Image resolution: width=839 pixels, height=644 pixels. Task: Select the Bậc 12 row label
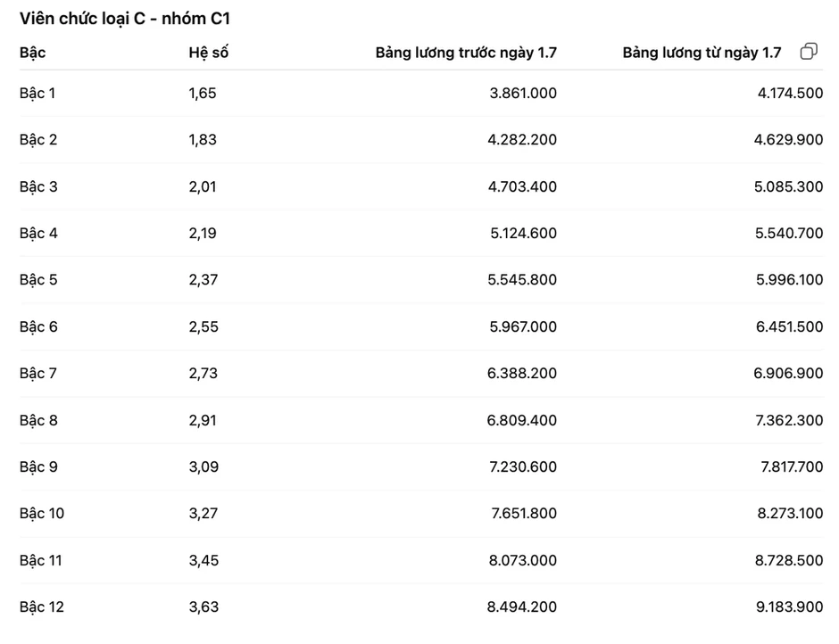click(x=42, y=607)
